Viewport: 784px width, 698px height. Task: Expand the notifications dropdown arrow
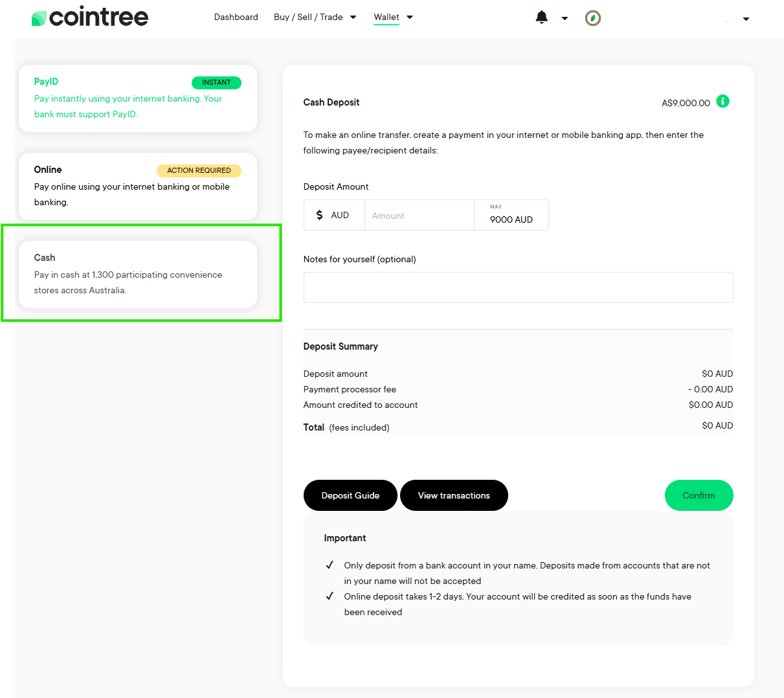(565, 19)
